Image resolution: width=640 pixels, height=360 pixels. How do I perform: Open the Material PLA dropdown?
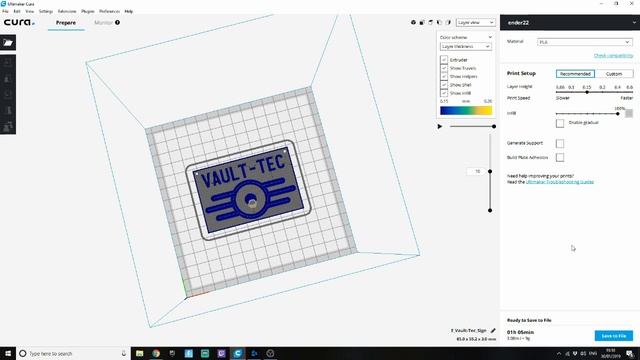coord(585,42)
